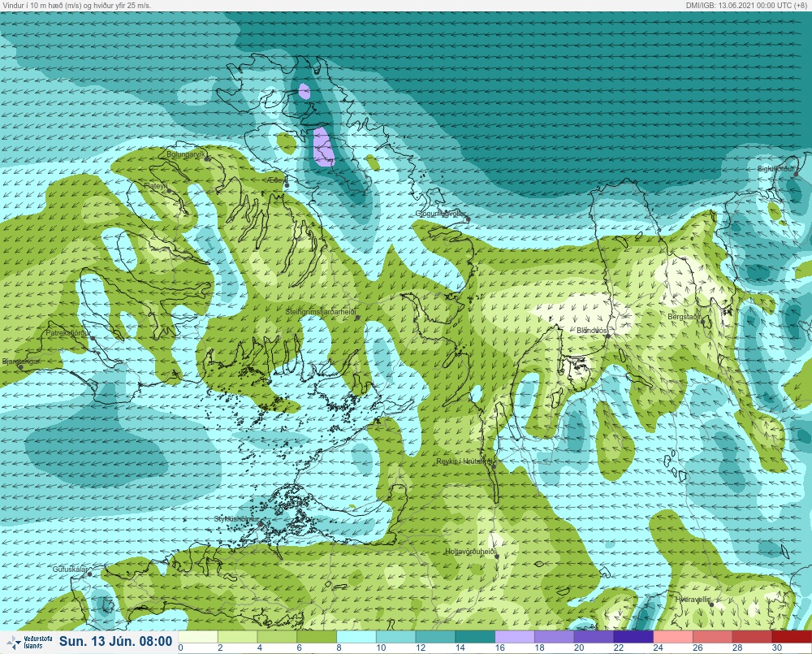Pick the 22–24 m/s dark indigo legend swatch
The image size is (812, 654).
634,636
